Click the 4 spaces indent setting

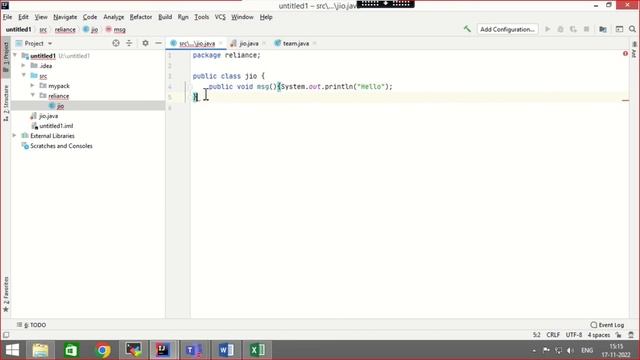599,335
